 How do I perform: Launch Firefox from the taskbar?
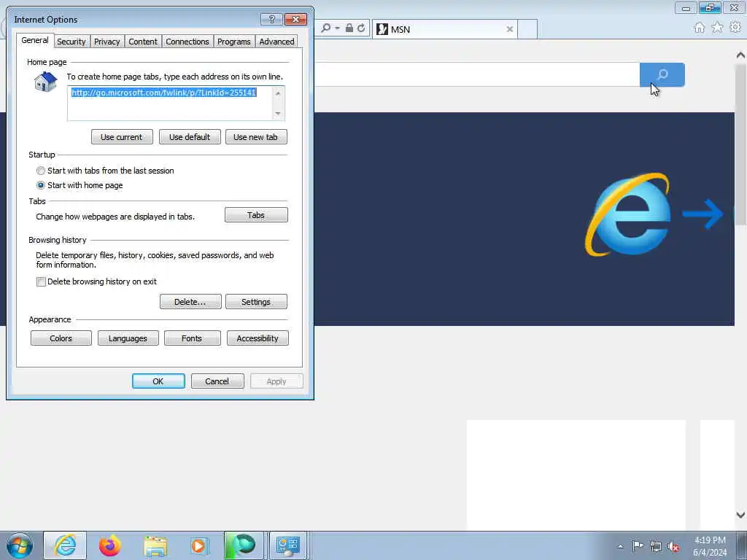110,545
